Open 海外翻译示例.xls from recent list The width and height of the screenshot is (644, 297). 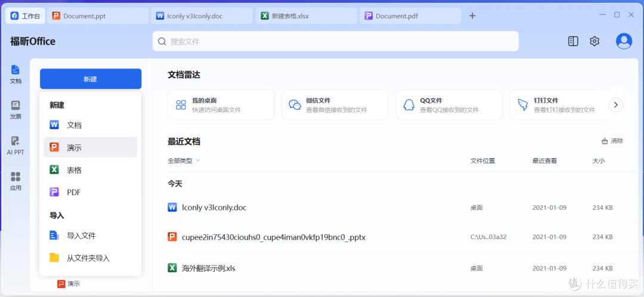click(x=209, y=268)
